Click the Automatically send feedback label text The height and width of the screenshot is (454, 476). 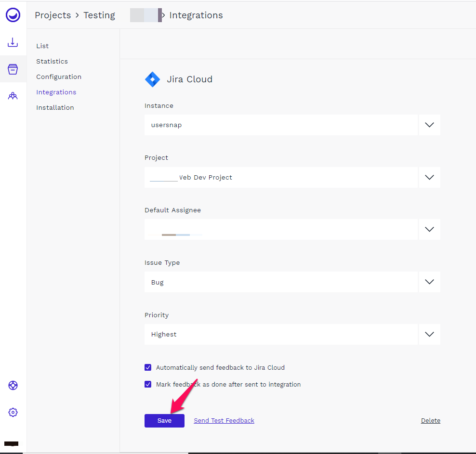[x=220, y=367]
